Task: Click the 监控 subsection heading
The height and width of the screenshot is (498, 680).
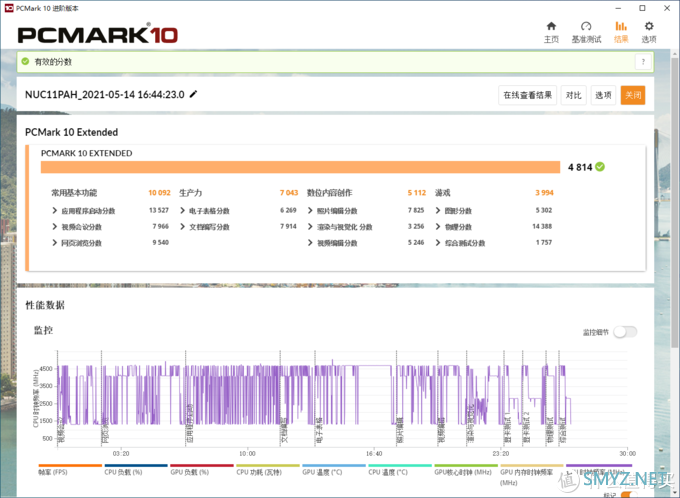Action: pos(43,331)
